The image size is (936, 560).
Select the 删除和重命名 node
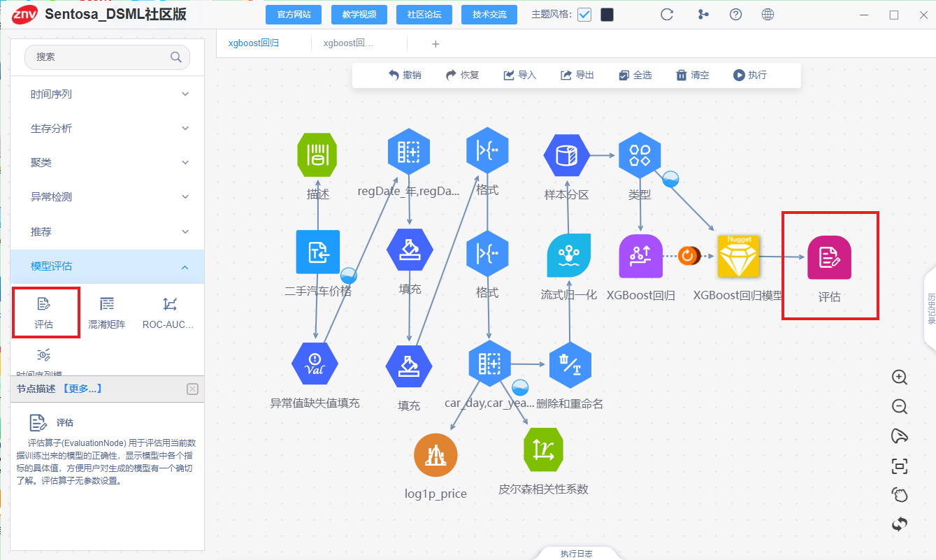click(x=570, y=366)
